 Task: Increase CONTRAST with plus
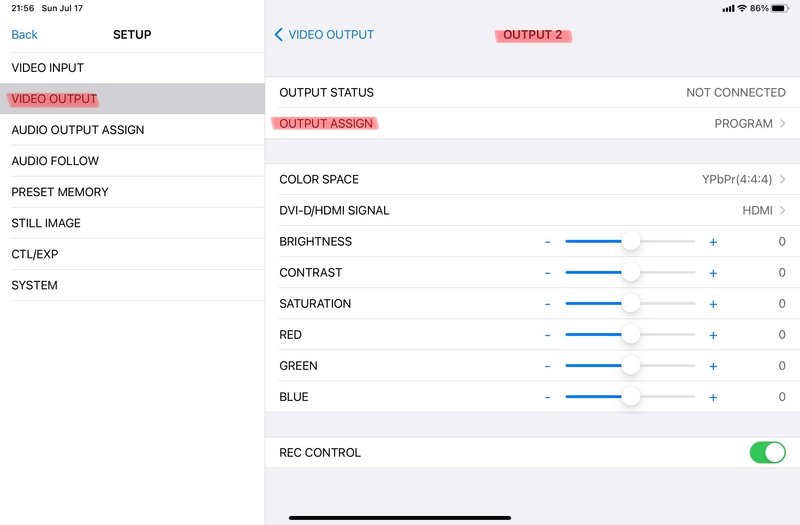(x=713, y=273)
